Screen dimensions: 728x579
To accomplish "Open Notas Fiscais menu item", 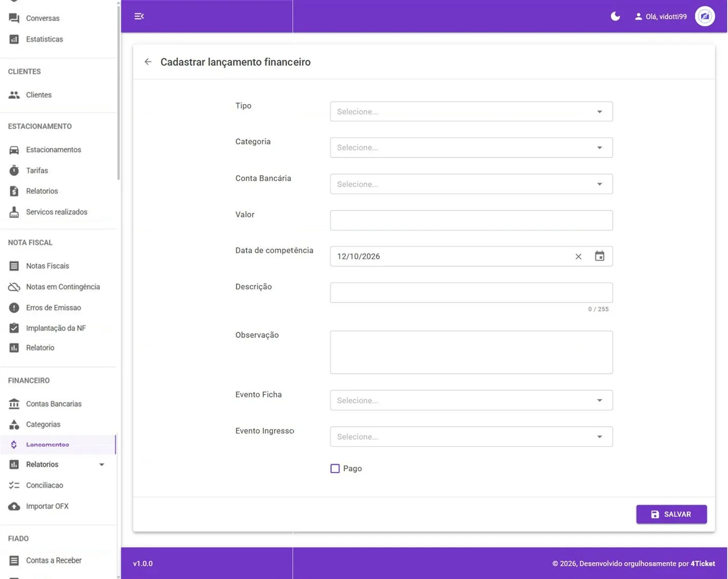I will (58, 266).
